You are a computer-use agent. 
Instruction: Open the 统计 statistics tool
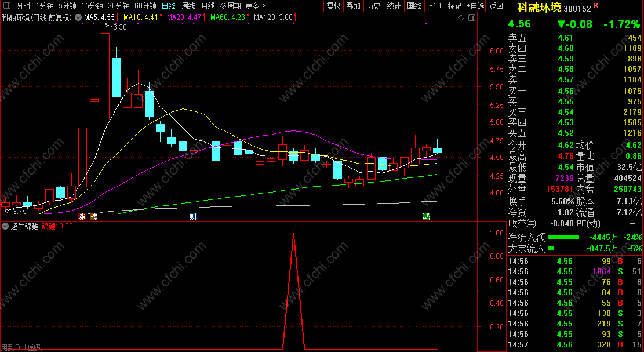click(x=394, y=6)
